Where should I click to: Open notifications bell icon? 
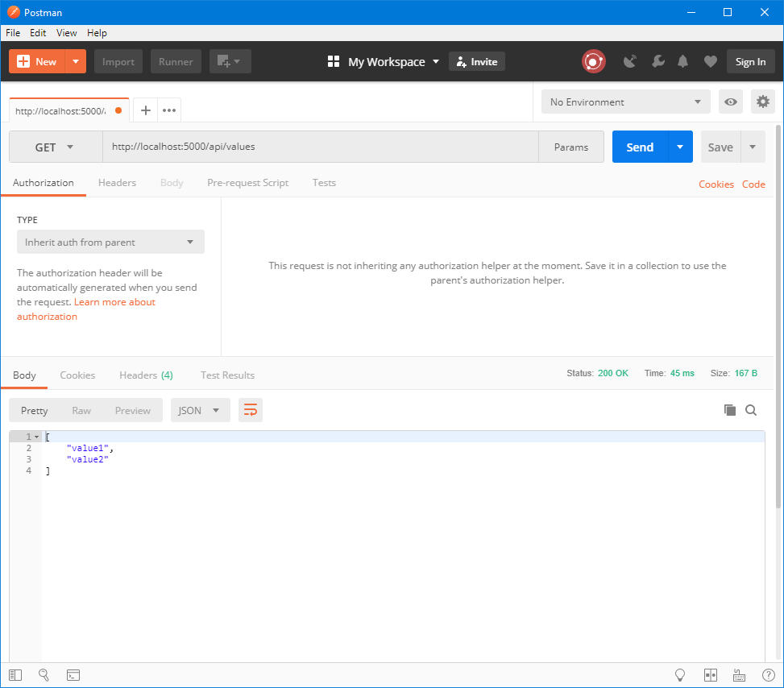tap(682, 61)
